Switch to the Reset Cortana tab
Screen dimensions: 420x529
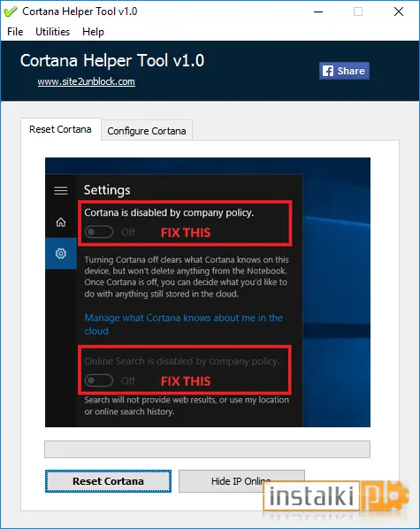pyautogui.click(x=61, y=129)
